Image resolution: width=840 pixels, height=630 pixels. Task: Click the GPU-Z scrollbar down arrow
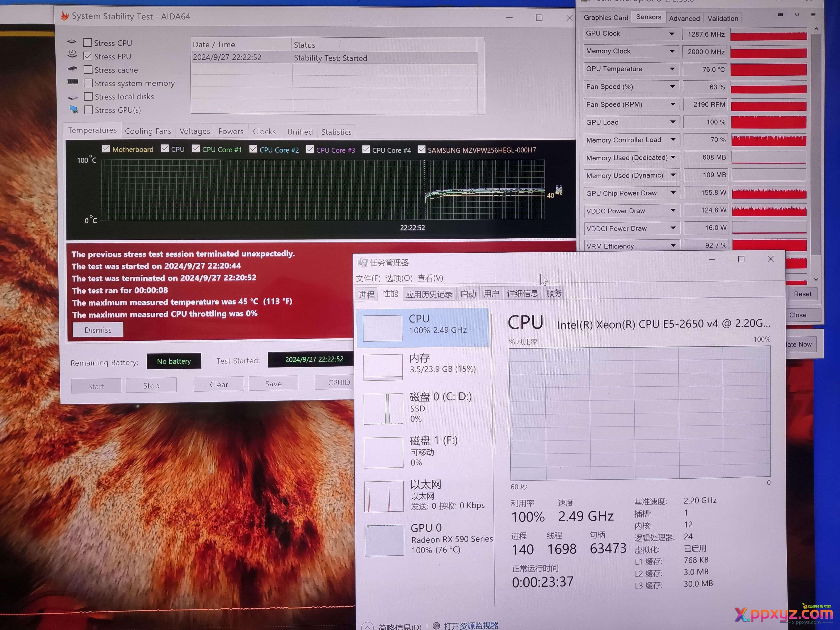[x=816, y=279]
